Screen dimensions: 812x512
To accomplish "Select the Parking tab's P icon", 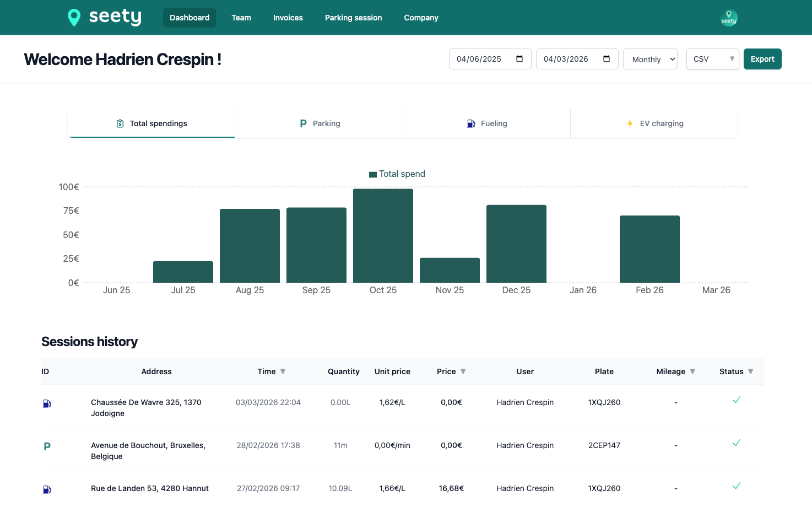I will [303, 123].
